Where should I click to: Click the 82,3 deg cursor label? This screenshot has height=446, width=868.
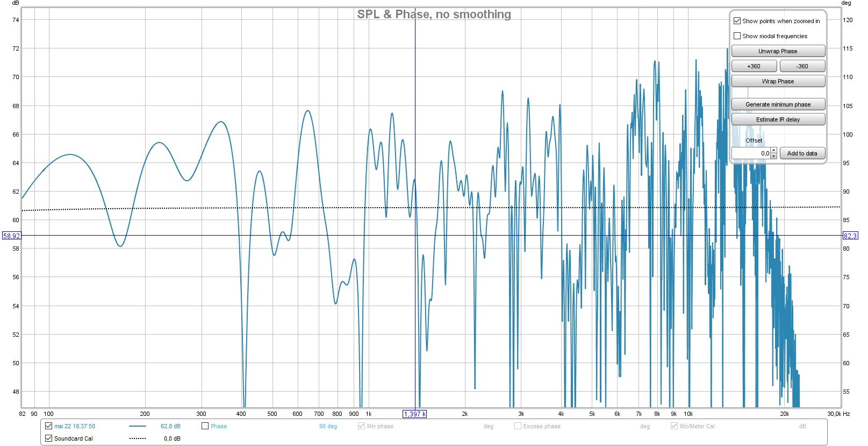click(850, 236)
